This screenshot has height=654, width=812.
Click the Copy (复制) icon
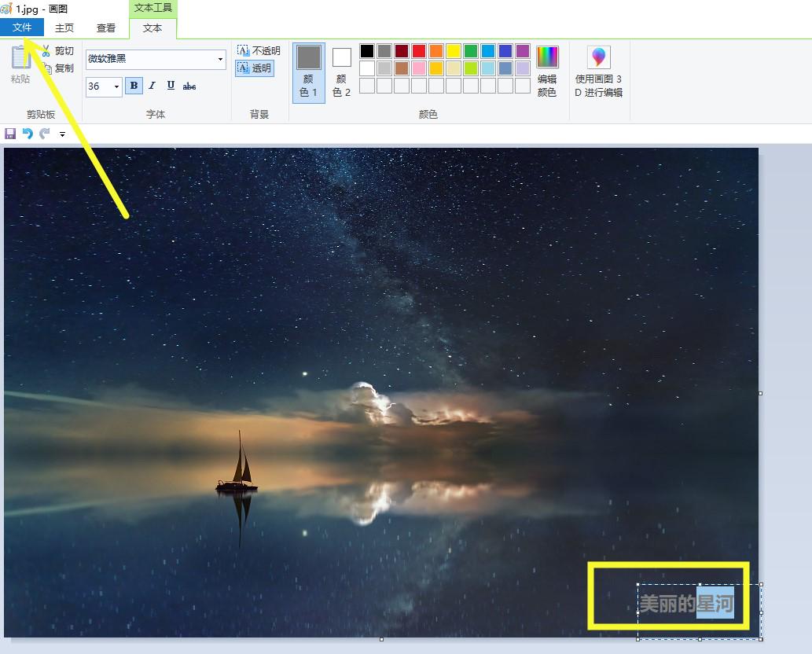click(x=46, y=68)
